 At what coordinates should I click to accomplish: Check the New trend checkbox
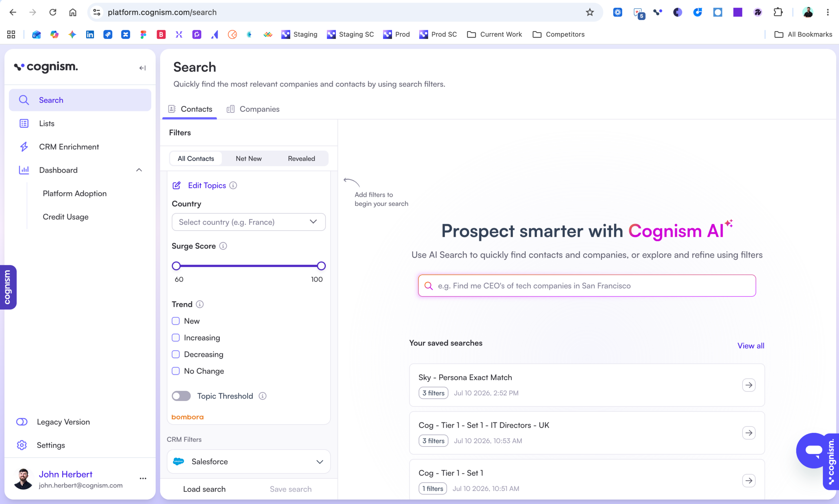(x=176, y=321)
